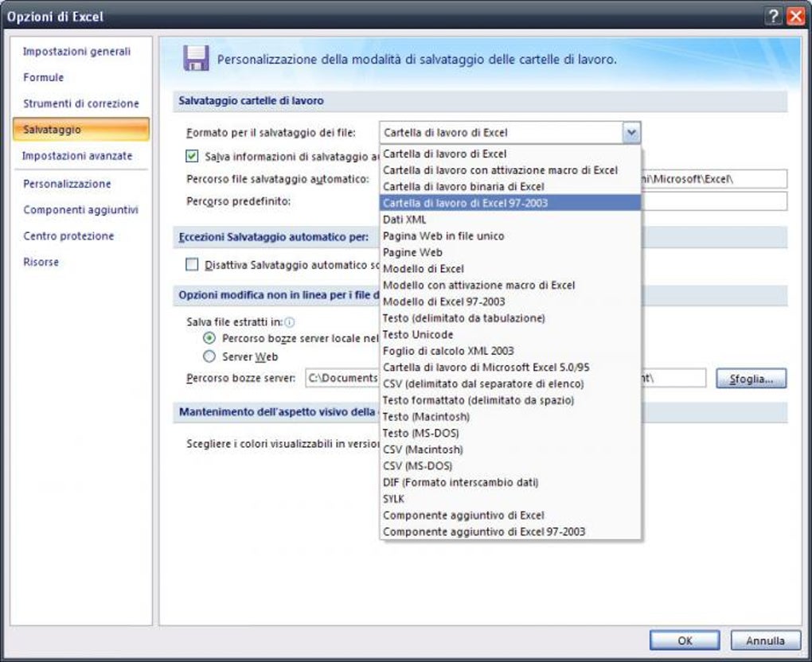
Task: Click the Percorso file salvataggio automatico field
Action: (x=715, y=179)
